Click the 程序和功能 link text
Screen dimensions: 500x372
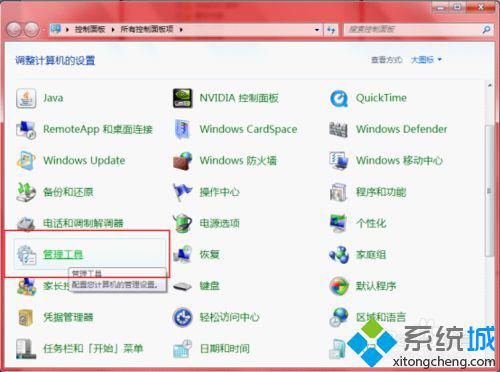click(x=381, y=192)
